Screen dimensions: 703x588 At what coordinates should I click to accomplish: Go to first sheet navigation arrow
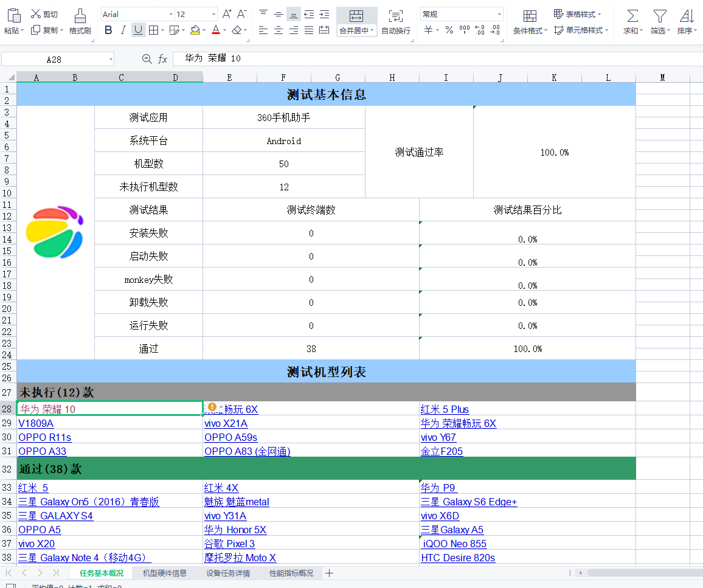[9, 573]
